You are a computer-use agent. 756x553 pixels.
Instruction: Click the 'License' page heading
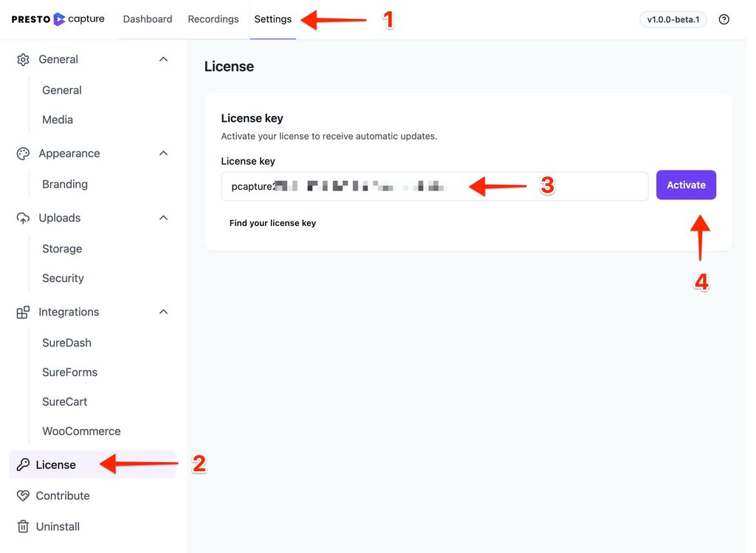click(x=229, y=66)
